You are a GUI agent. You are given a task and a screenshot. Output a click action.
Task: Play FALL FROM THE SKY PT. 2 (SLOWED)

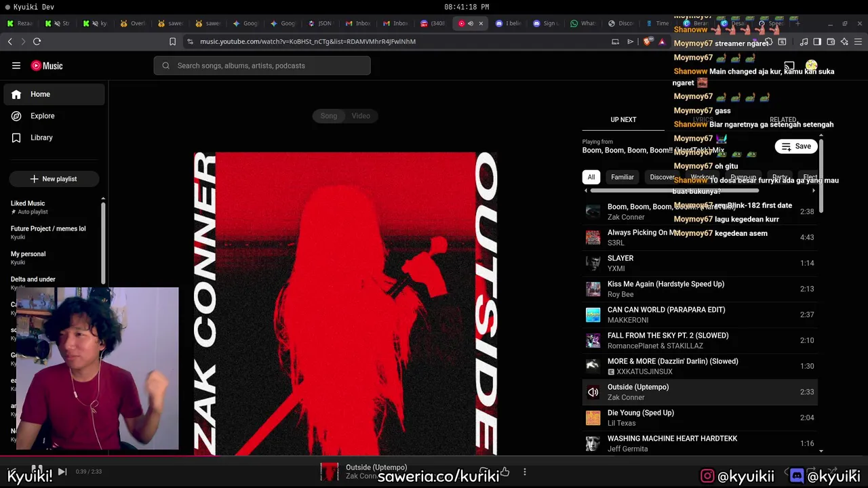point(700,340)
